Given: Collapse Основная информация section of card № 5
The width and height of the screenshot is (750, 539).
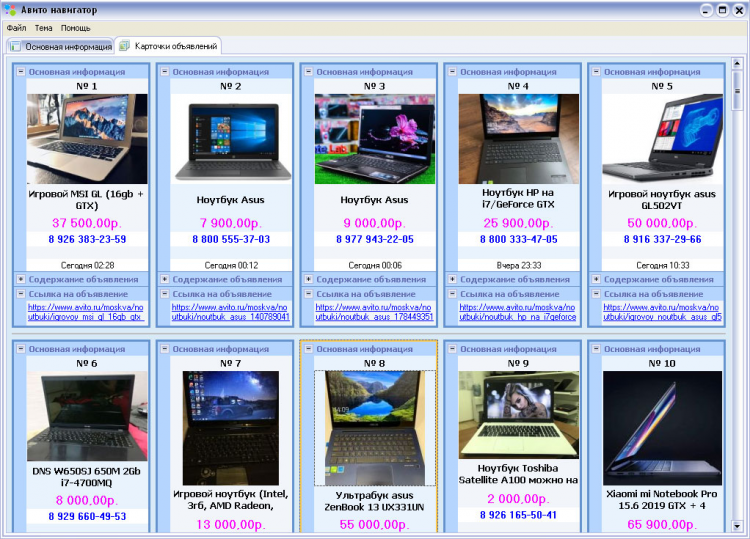Looking at the screenshot, I should click(596, 72).
